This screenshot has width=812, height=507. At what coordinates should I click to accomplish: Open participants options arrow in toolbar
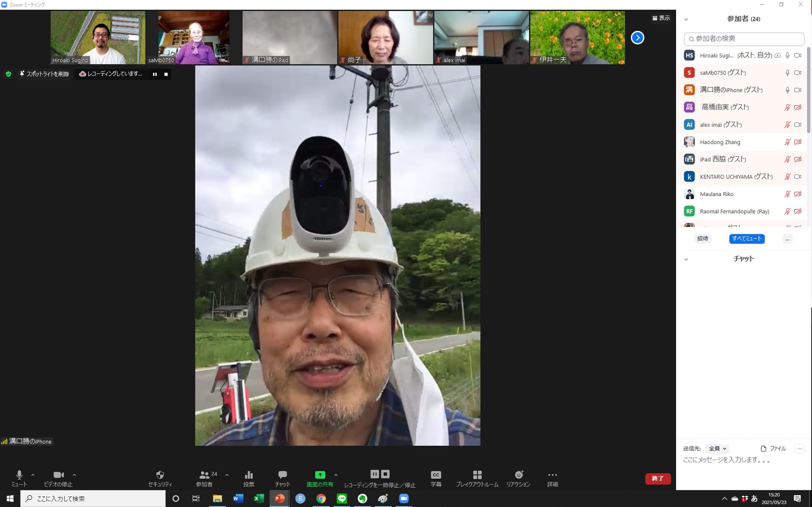click(227, 475)
